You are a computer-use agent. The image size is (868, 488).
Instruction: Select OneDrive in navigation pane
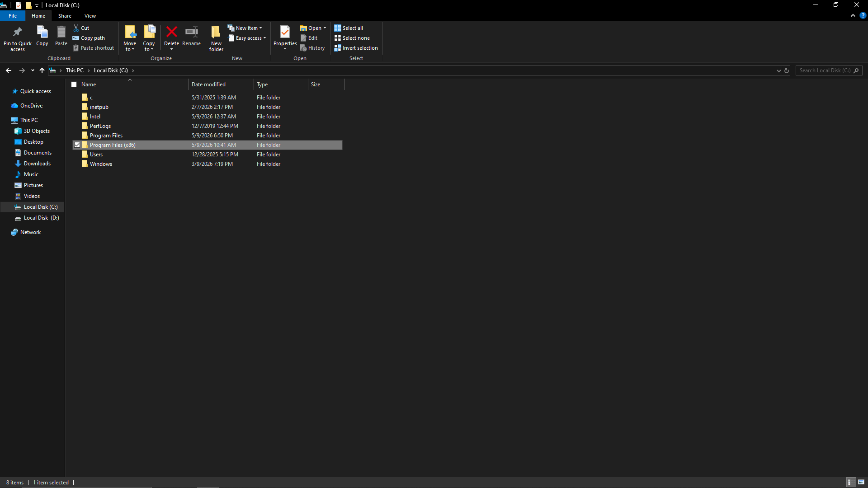[31, 106]
